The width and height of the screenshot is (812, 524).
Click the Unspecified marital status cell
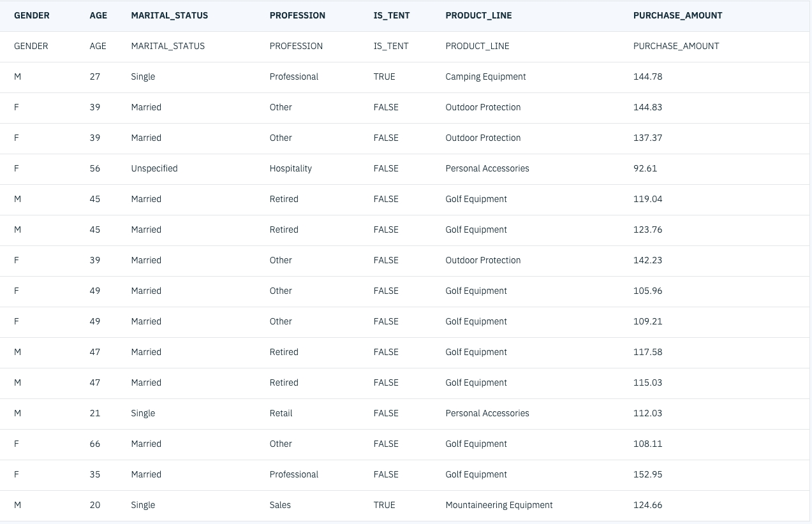(x=154, y=168)
